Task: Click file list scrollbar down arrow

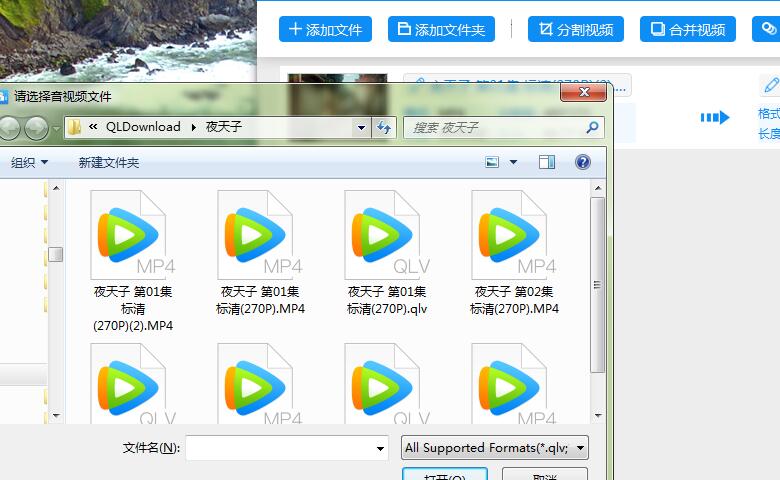Action: coord(598,415)
